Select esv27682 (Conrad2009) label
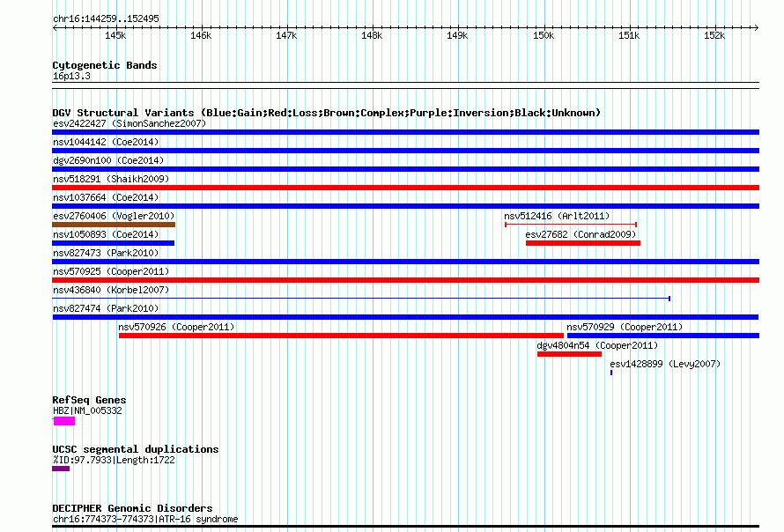 (x=581, y=234)
